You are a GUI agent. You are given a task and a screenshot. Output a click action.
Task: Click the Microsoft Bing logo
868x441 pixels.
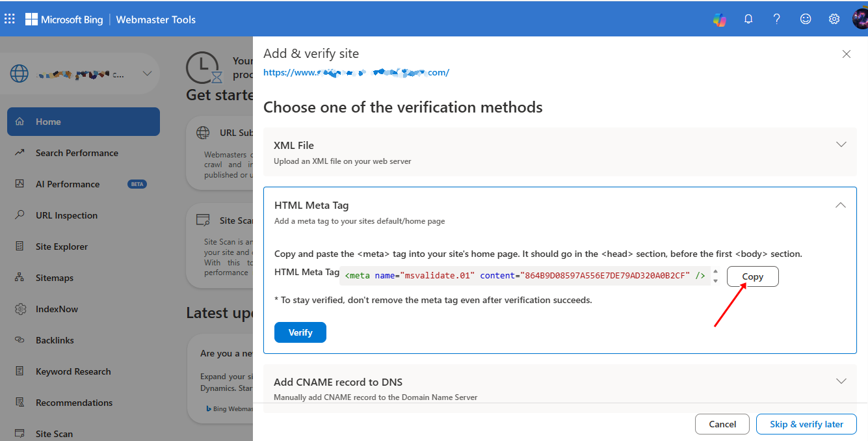[64, 20]
